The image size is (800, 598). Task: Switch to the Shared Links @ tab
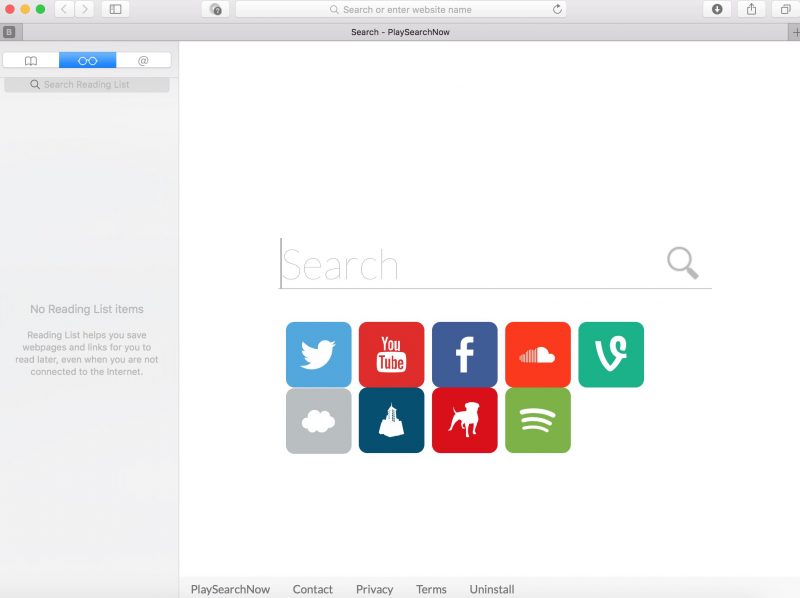[x=143, y=61]
